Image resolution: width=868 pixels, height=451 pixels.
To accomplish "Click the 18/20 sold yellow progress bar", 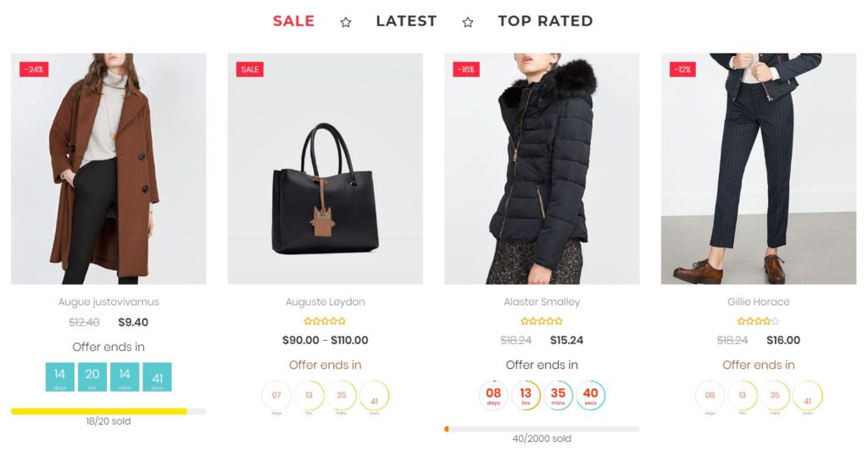I will [108, 411].
